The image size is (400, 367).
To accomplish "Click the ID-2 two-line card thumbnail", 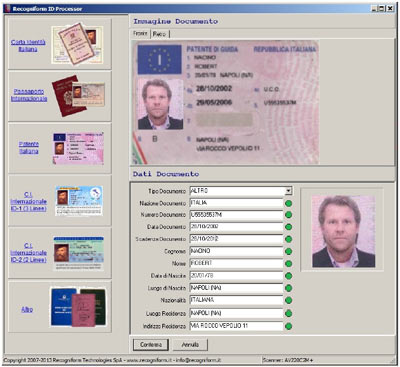I will click(79, 253).
